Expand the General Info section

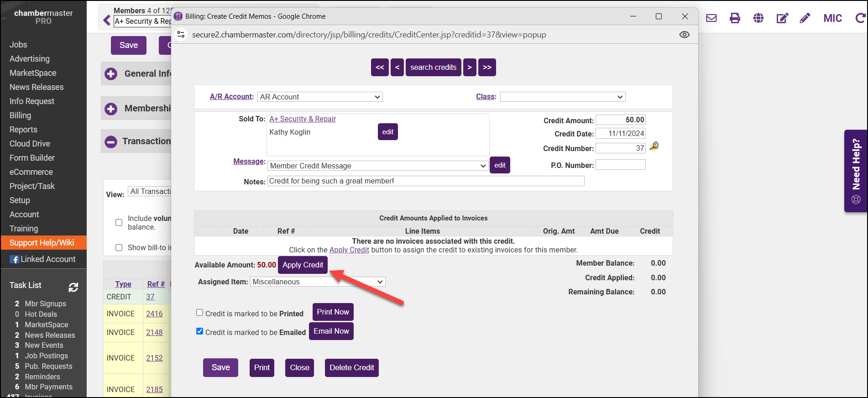pyautogui.click(x=111, y=74)
